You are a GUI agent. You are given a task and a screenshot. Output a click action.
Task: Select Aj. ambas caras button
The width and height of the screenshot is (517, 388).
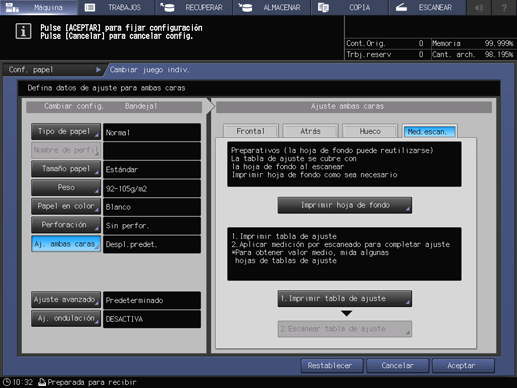point(66,244)
